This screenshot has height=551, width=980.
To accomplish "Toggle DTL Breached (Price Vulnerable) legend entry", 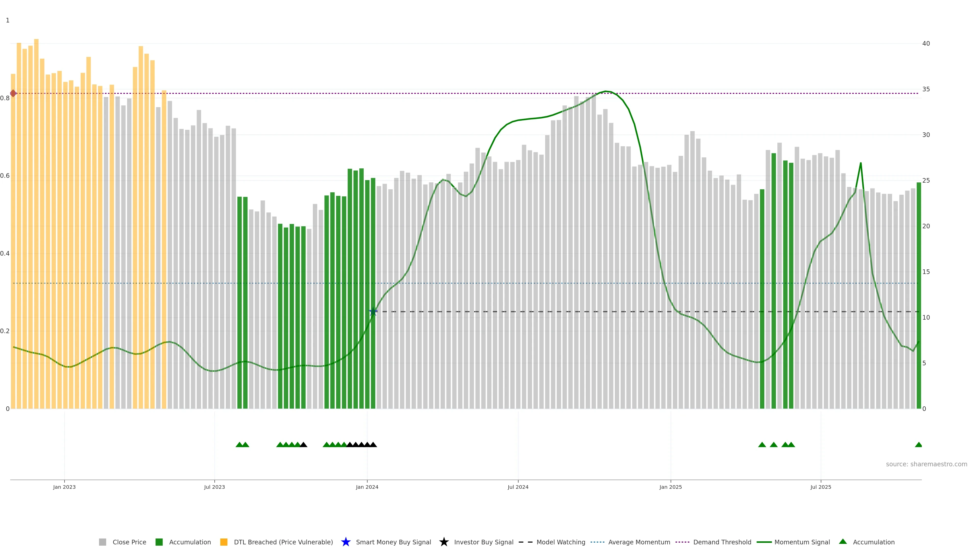I will (283, 542).
